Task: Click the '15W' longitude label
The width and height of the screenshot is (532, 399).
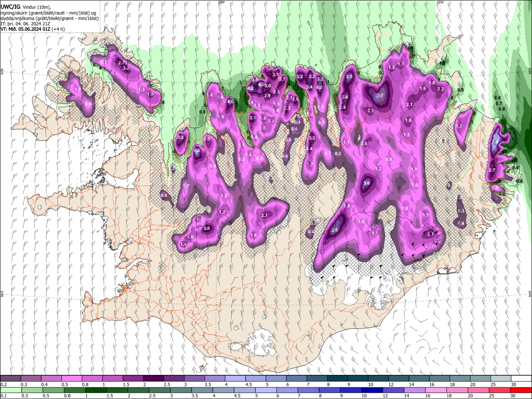Action: [440, 2]
